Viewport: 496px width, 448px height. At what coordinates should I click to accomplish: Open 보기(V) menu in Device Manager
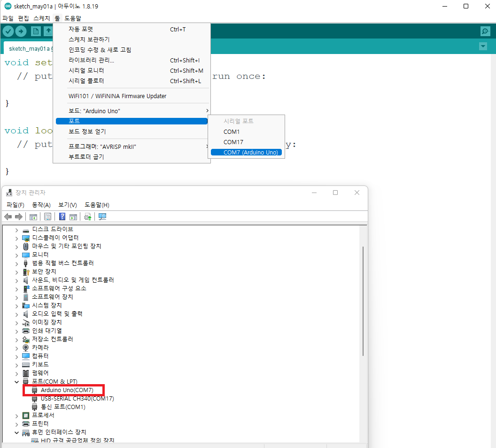click(x=68, y=205)
